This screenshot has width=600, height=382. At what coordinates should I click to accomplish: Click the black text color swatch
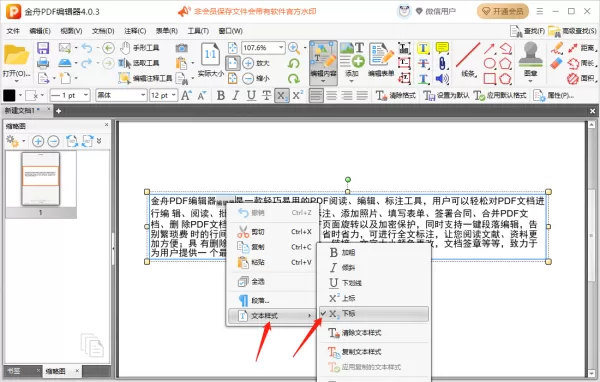[x=9, y=95]
